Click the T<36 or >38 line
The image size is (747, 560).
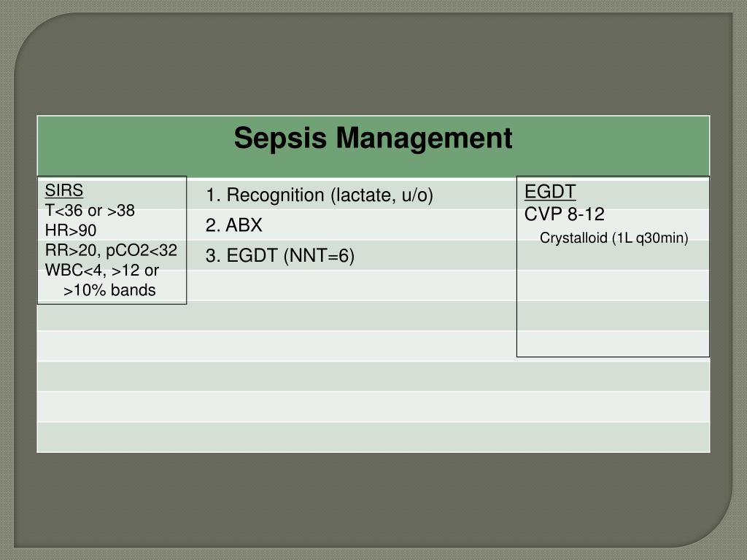pos(90,210)
